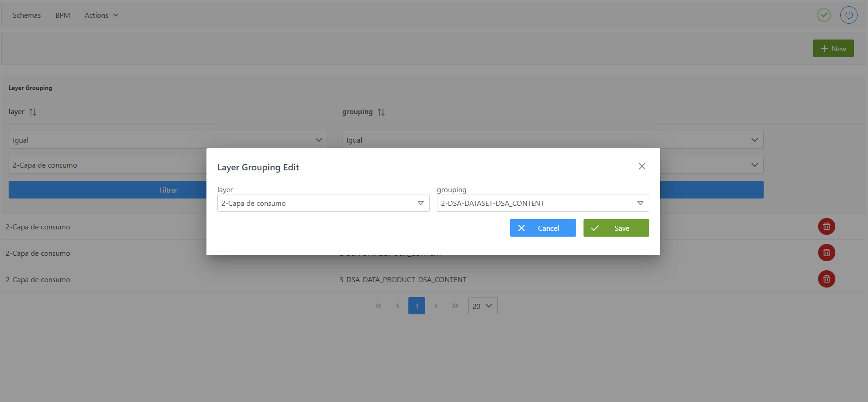Screen dimensions: 868x402
Task: Sort by the layer column
Action: (x=33, y=112)
